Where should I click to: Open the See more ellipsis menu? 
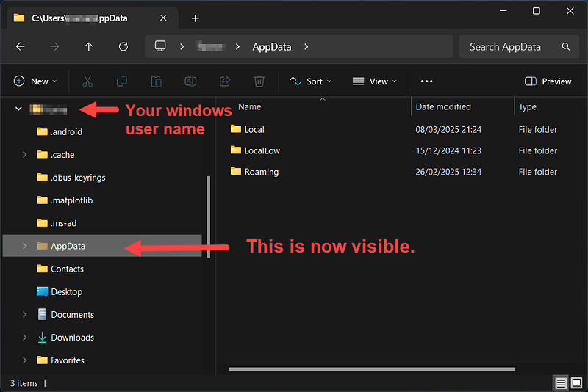point(426,81)
